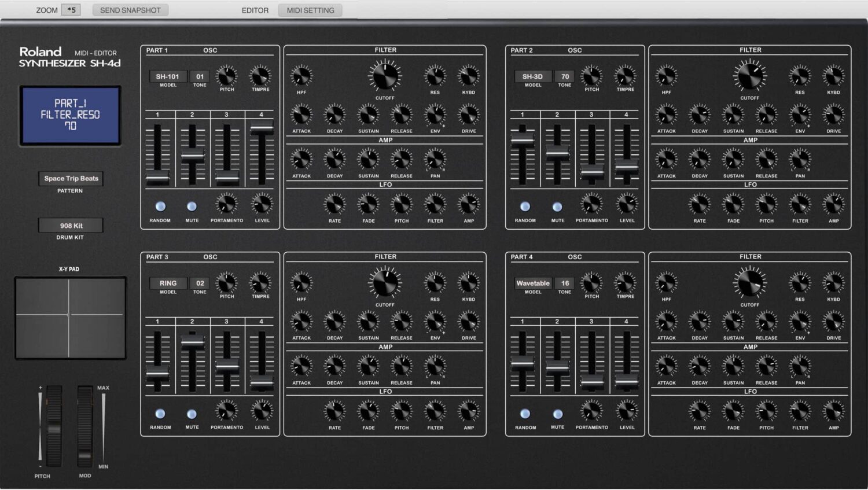This screenshot has width=868, height=490.
Task: Toggle the Part 1 RANDOM button
Action: 160,207
